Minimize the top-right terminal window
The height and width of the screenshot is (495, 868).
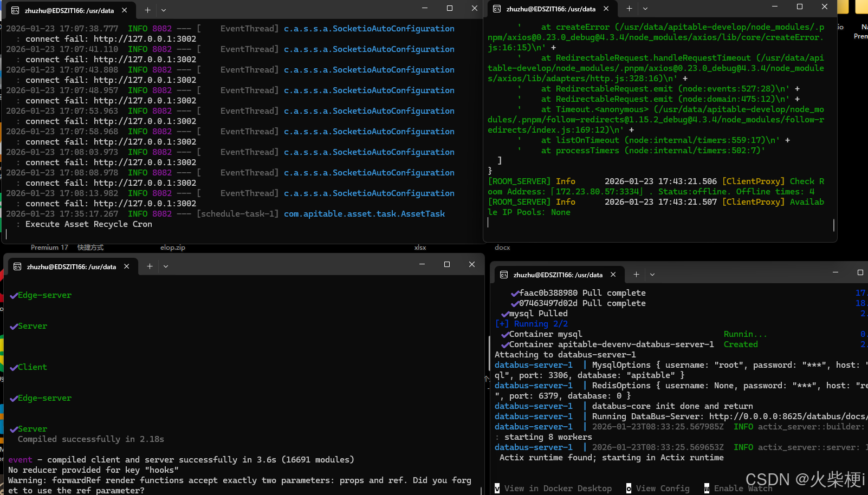point(775,6)
